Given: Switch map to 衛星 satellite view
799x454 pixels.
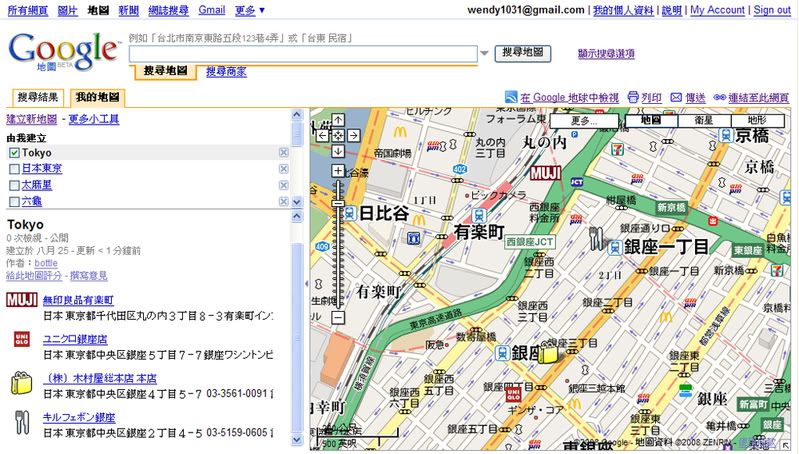Looking at the screenshot, I should coord(704,120).
